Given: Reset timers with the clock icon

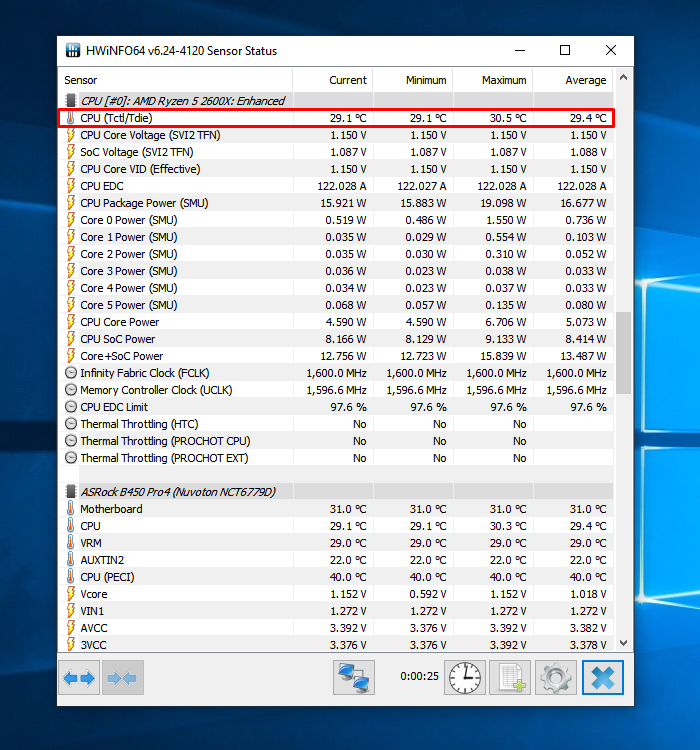Looking at the screenshot, I should tap(464, 678).
